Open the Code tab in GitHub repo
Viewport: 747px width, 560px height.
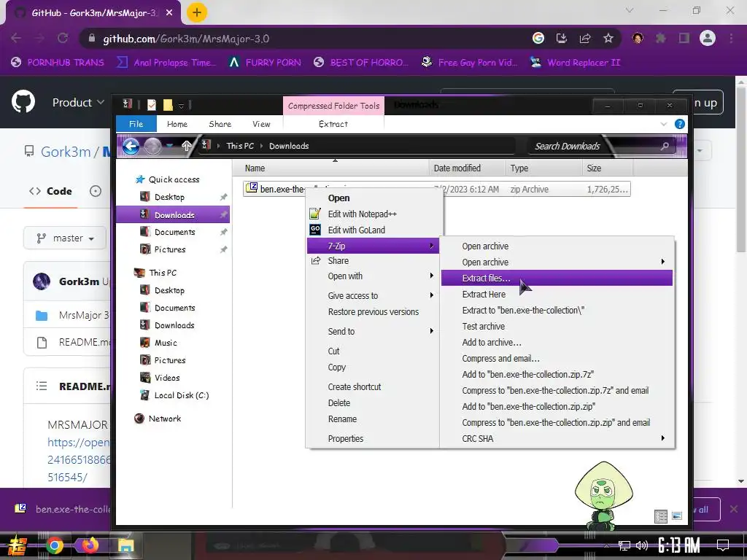[x=50, y=191]
